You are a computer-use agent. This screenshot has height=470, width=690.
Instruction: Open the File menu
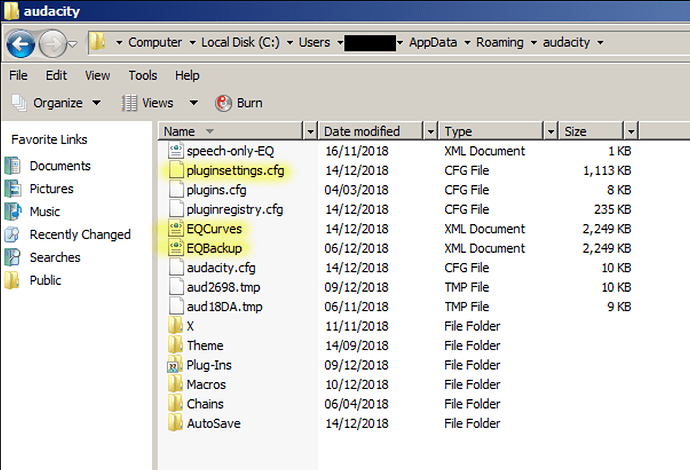18,76
